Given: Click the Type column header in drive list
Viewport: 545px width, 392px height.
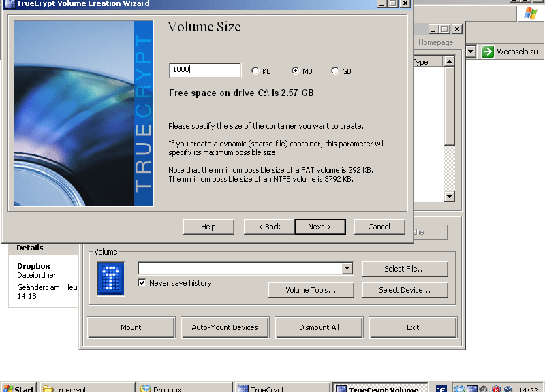Looking at the screenshot, I should 429,62.
